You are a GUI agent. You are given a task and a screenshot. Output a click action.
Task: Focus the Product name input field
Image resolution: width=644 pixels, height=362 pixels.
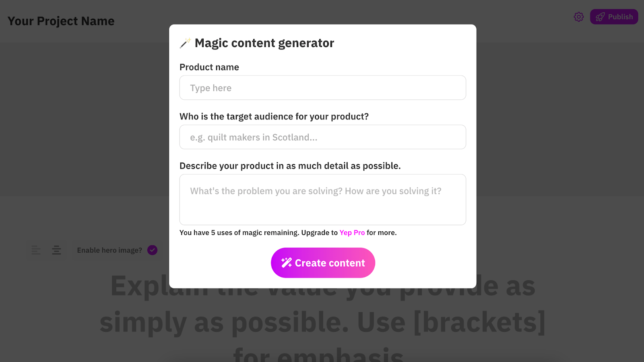(322, 88)
